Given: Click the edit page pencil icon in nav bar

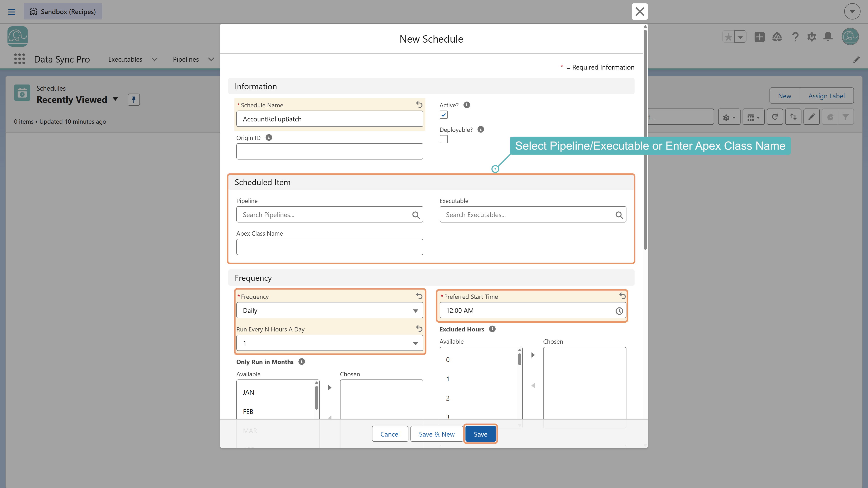Looking at the screenshot, I should point(856,60).
